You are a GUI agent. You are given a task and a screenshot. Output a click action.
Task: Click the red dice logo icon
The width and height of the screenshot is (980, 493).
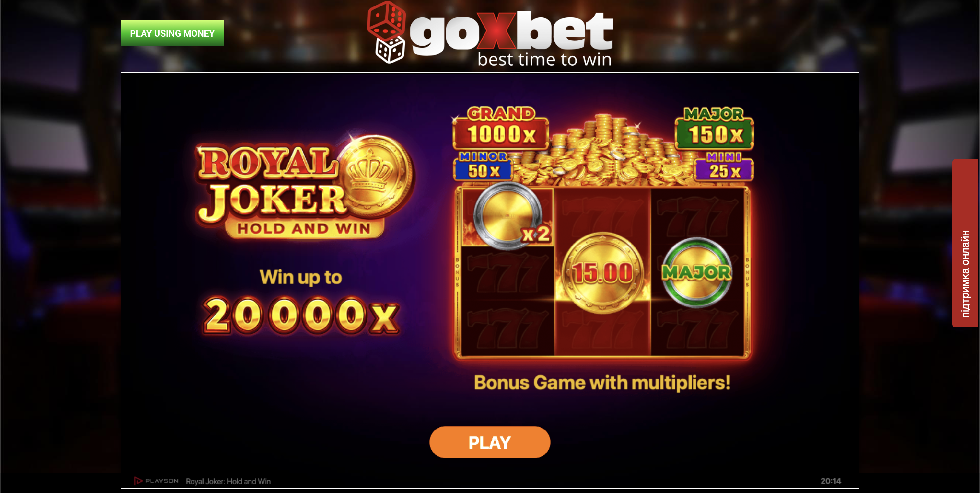tap(386, 19)
